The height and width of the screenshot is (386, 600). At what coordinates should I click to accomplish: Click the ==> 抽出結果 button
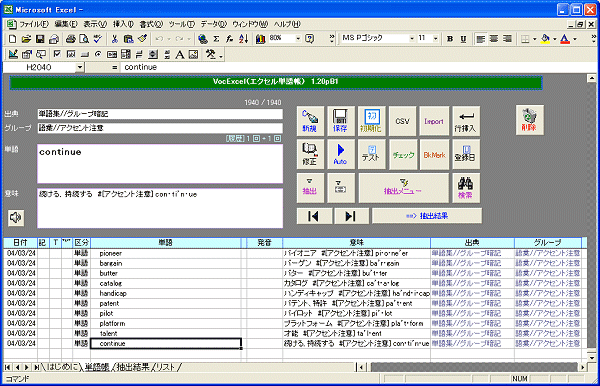(427, 216)
